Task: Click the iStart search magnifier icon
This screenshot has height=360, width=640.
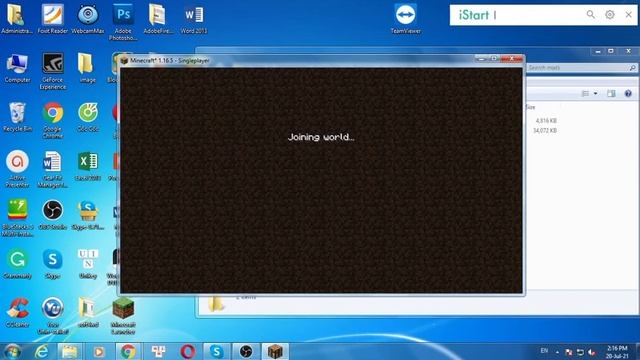Action: [590, 15]
